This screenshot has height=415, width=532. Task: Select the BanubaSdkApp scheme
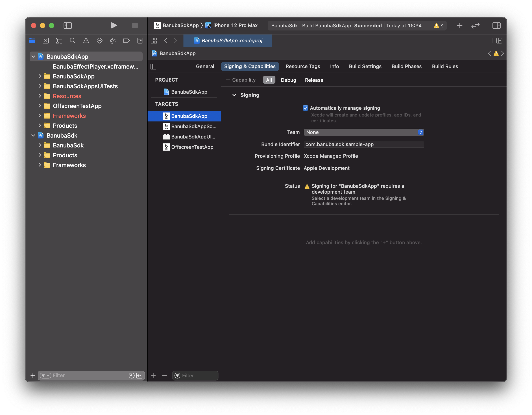[x=176, y=25]
